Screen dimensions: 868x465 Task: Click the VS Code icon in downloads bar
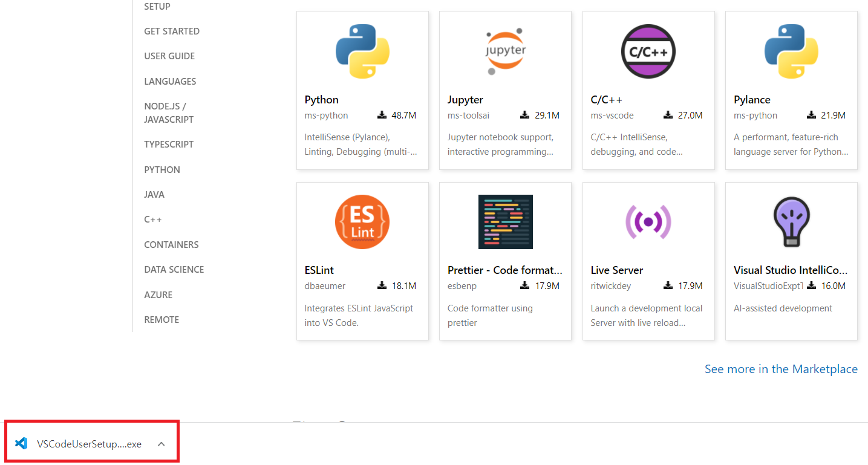[21, 443]
